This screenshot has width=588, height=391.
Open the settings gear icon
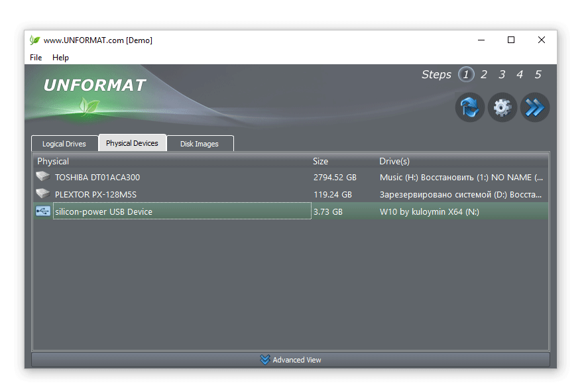(x=502, y=107)
